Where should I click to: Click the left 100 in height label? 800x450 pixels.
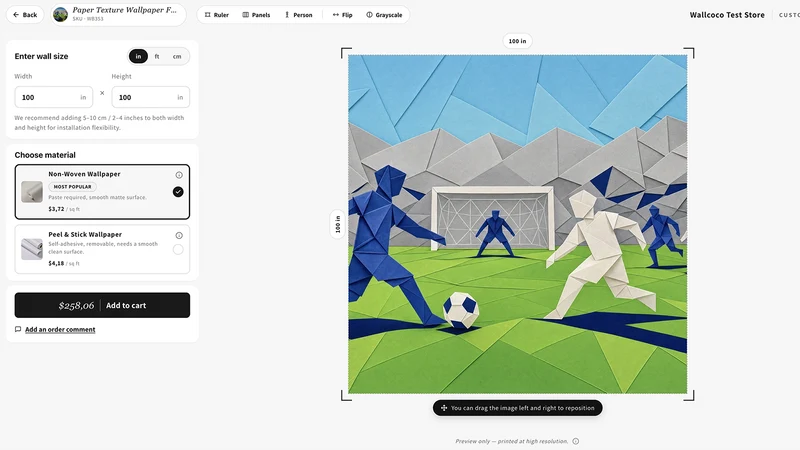pos(337,224)
